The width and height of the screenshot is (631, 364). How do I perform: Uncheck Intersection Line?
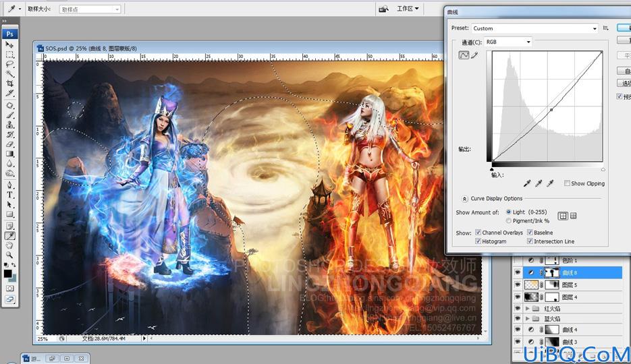[530, 241]
